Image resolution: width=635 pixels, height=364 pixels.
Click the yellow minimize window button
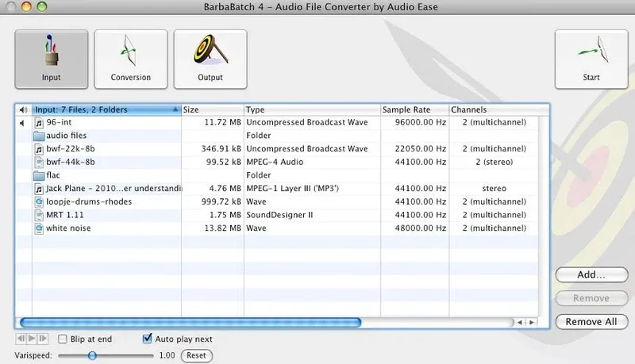click(26, 6)
